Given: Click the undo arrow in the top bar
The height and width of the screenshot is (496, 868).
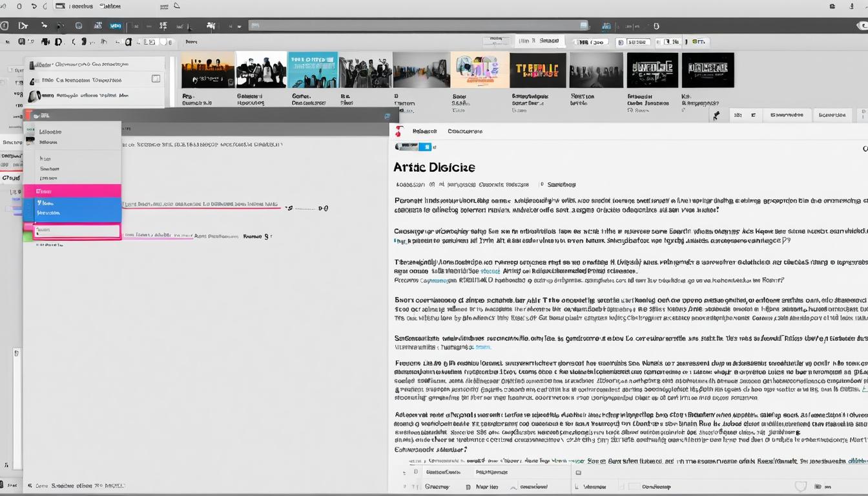Looking at the screenshot, I should pos(34,6).
